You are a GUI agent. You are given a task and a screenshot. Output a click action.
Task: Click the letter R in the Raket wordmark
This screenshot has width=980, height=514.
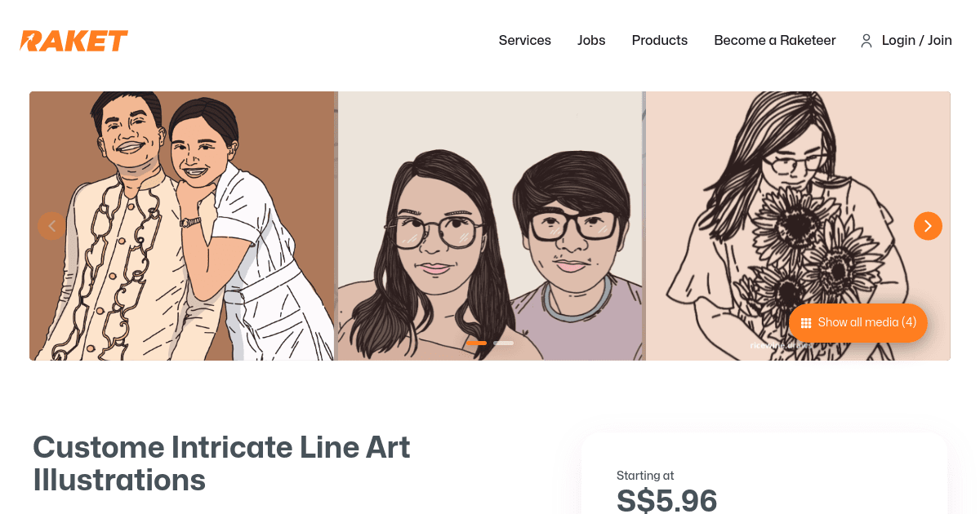point(29,40)
